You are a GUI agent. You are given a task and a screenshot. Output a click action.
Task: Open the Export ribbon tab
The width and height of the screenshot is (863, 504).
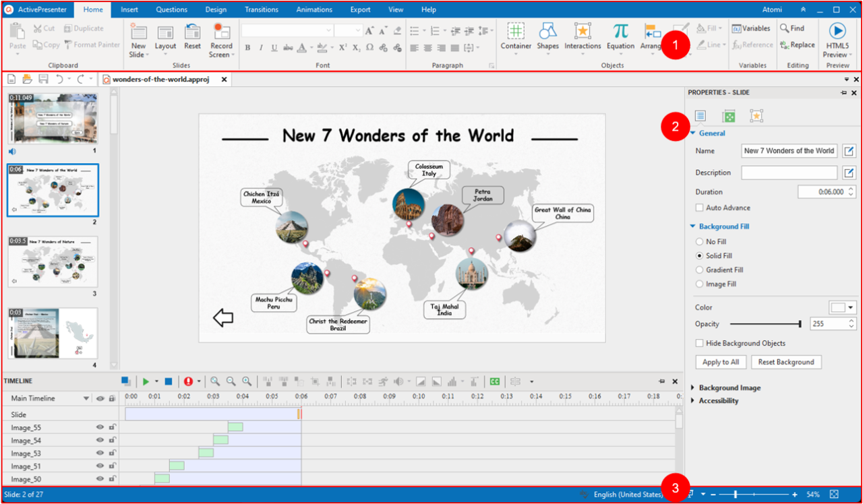point(360,9)
